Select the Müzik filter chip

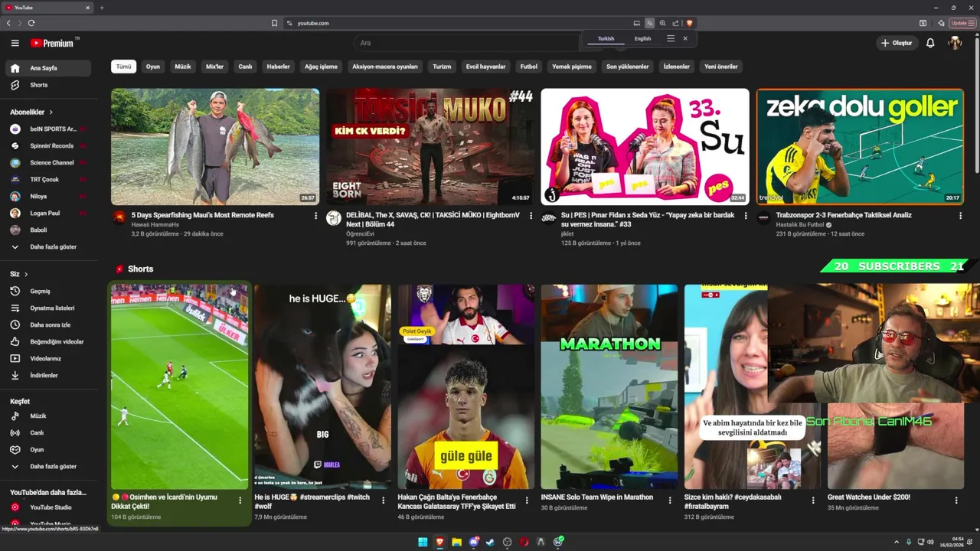point(183,67)
